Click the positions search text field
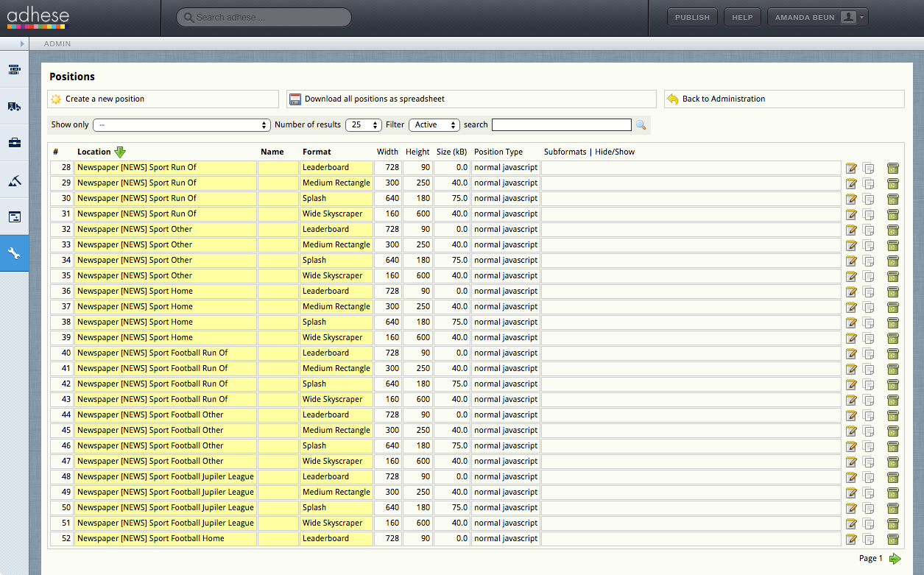Screen dimensions: 924x575 [561, 125]
